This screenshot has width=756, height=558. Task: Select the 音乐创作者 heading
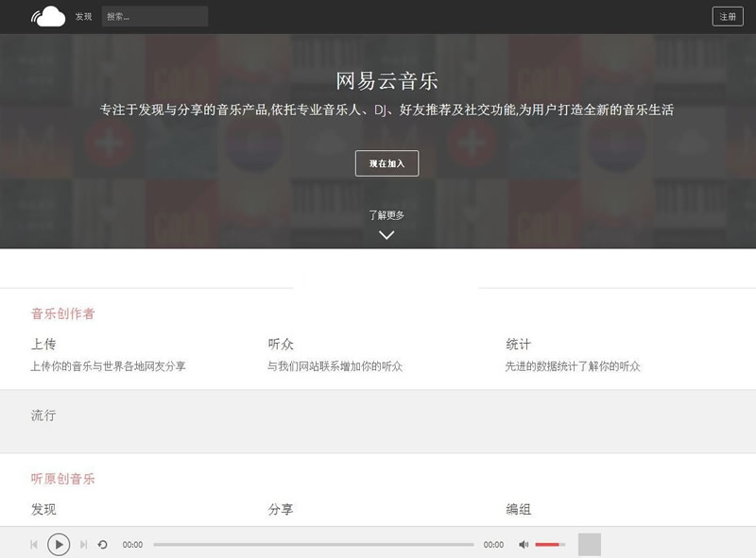coord(62,313)
